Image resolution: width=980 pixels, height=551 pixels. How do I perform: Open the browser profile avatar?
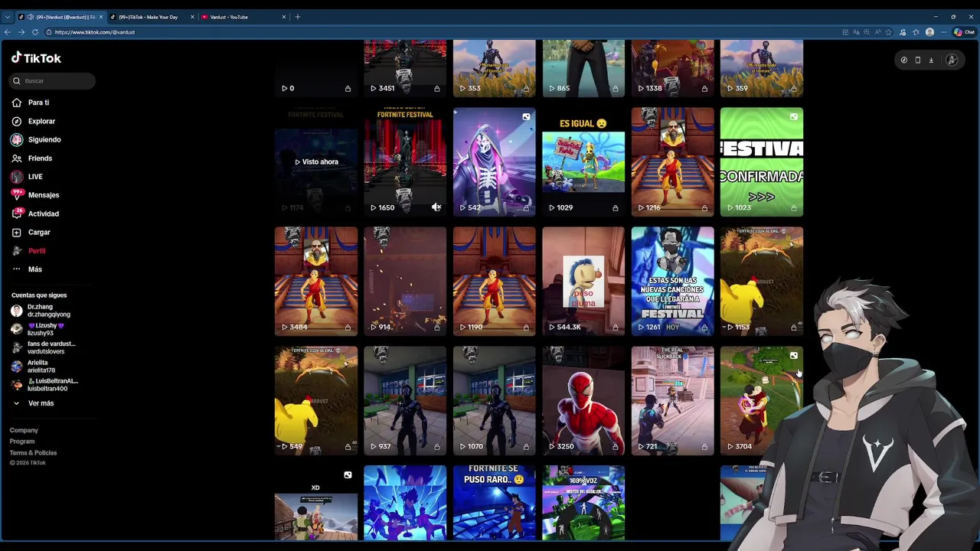point(929,32)
